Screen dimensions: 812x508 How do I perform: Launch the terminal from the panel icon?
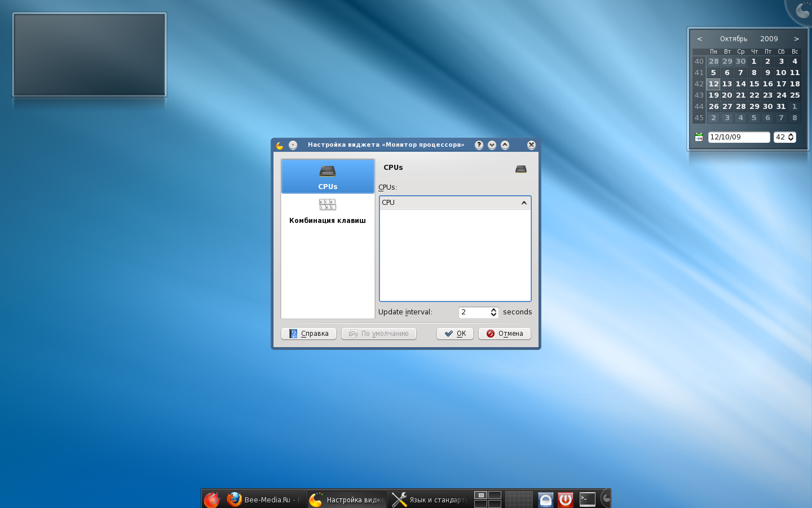click(x=587, y=500)
